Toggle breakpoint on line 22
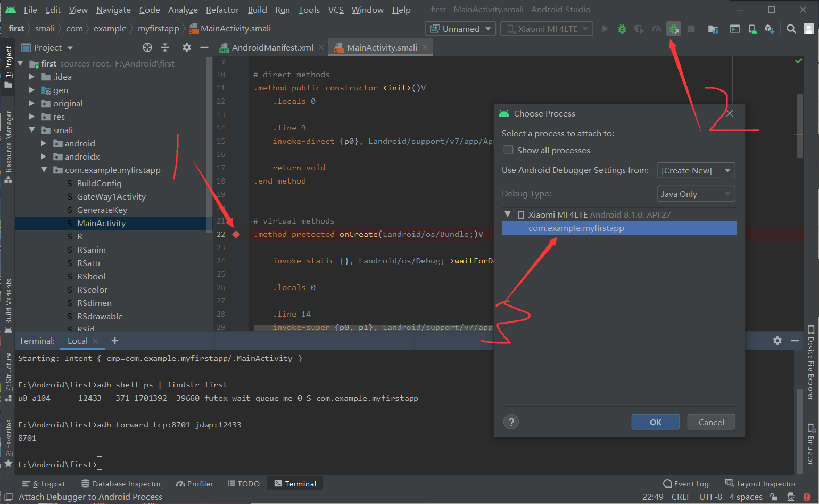 (236, 234)
